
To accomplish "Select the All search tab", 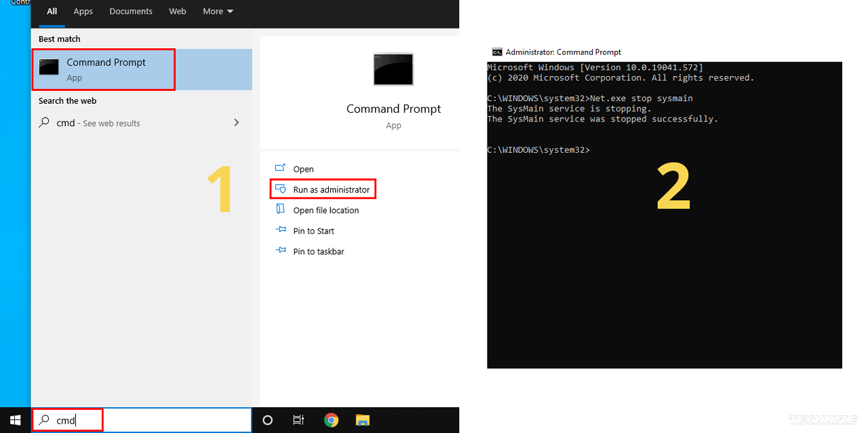I will pyautogui.click(x=52, y=12).
